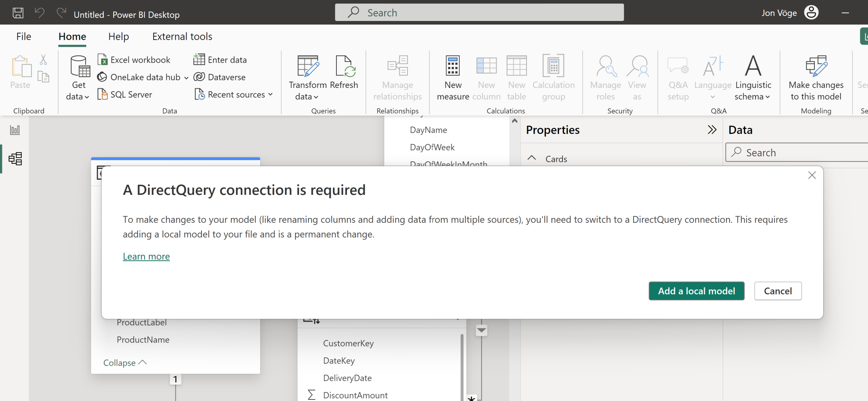Open the Learn more link
The width and height of the screenshot is (868, 401).
click(146, 256)
